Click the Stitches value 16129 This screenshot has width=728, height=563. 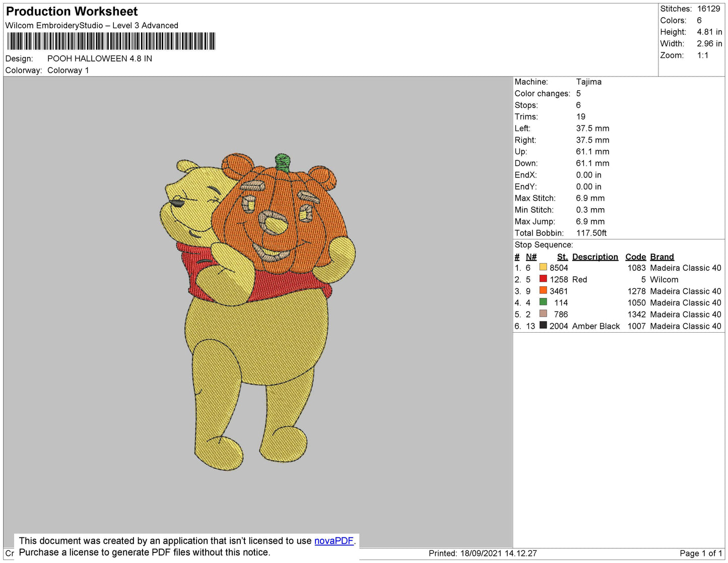tap(708, 9)
